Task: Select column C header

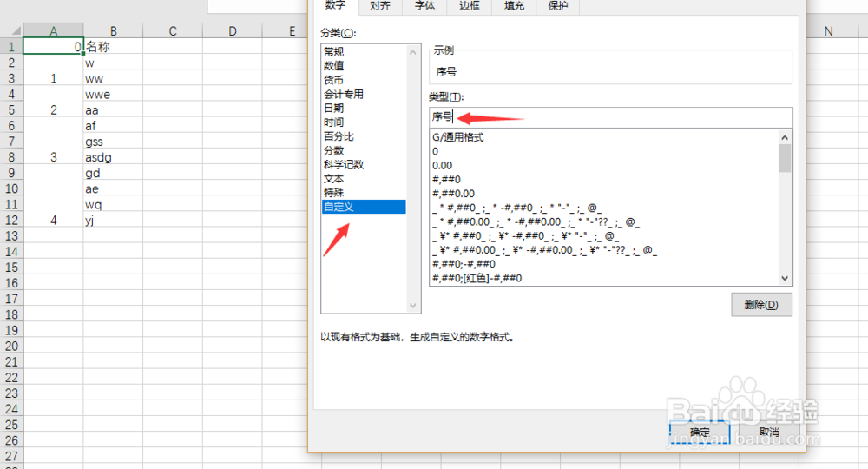Action: (173, 31)
